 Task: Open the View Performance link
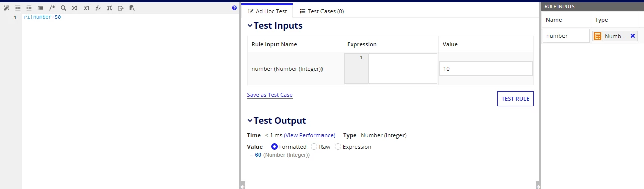click(309, 135)
